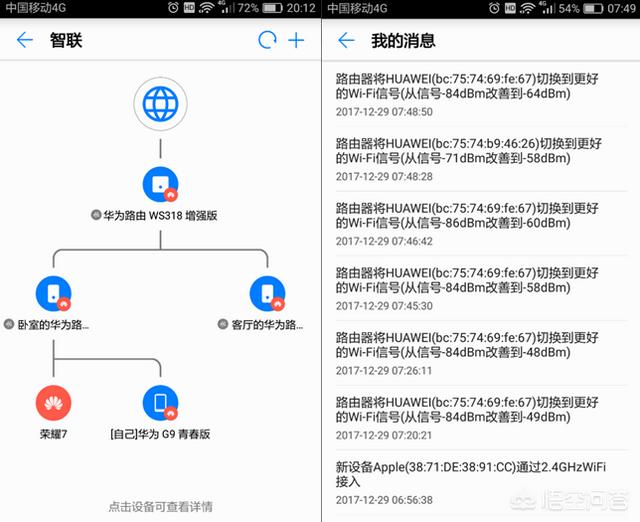Open message improved from -71dBm to -58dBm

point(481,159)
